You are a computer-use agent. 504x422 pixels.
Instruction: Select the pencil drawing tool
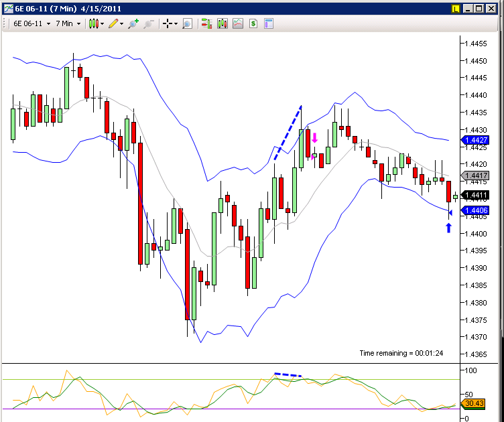point(113,23)
